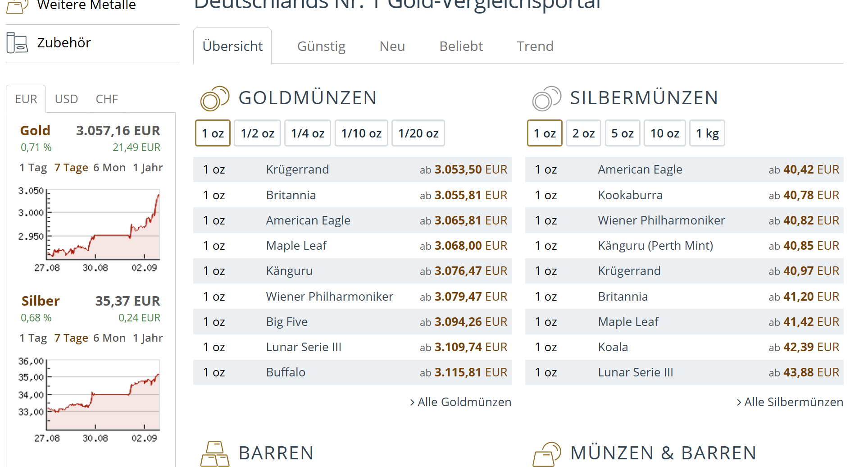868x467 pixels.
Task: Switch to the Günstig tab
Action: (321, 46)
